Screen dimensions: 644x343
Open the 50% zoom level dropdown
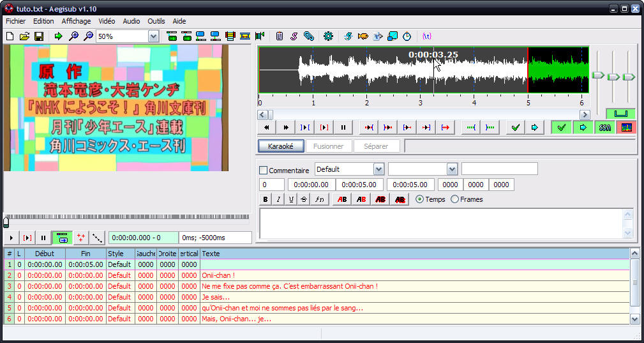pyautogui.click(x=153, y=36)
